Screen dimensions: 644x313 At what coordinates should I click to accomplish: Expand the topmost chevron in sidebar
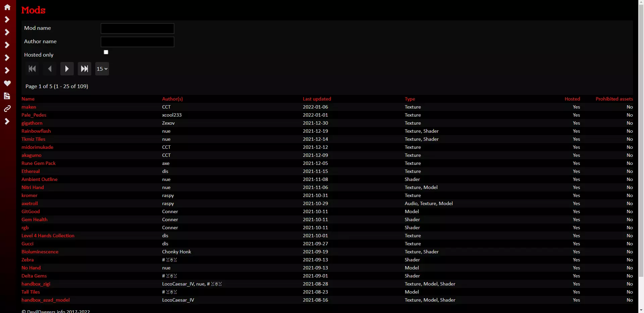click(7, 20)
